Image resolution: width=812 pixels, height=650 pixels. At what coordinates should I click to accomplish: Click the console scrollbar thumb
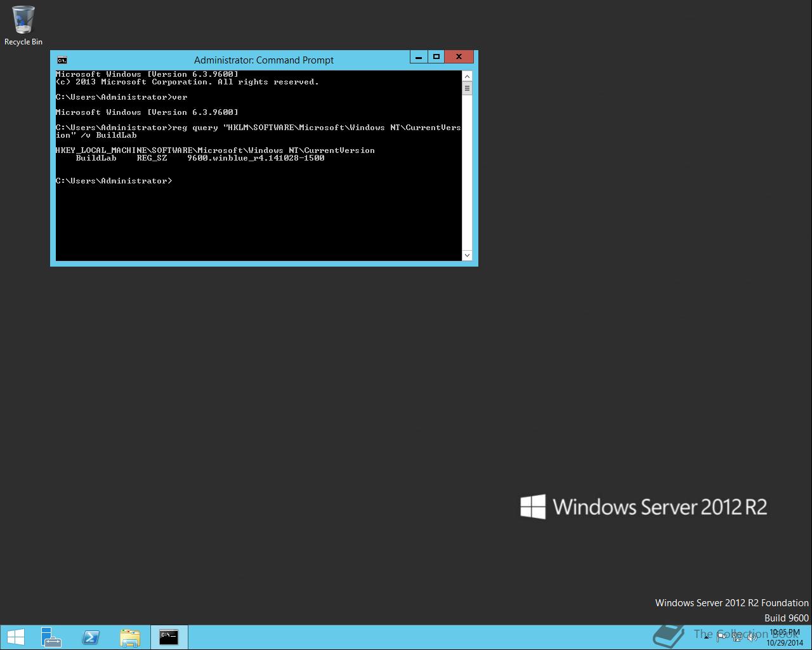tap(468, 88)
